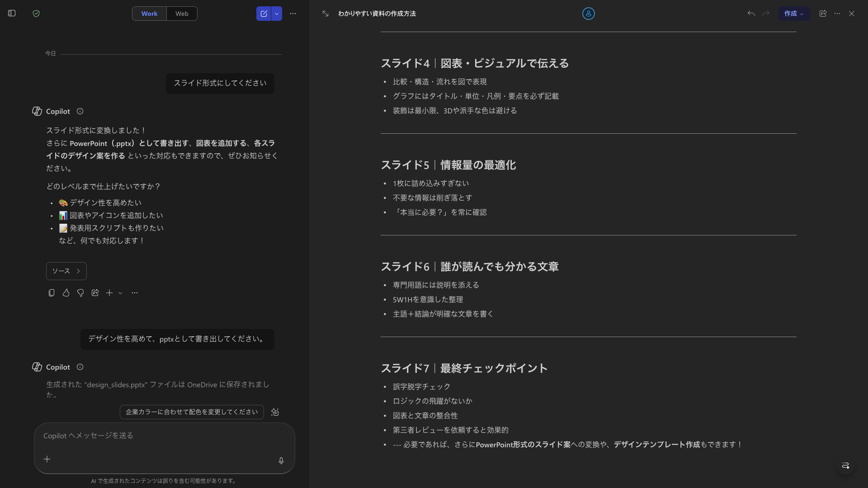The height and width of the screenshot is (488, 868).
Task: Click the profile avatar next to the page title
Action: point(589,14)
